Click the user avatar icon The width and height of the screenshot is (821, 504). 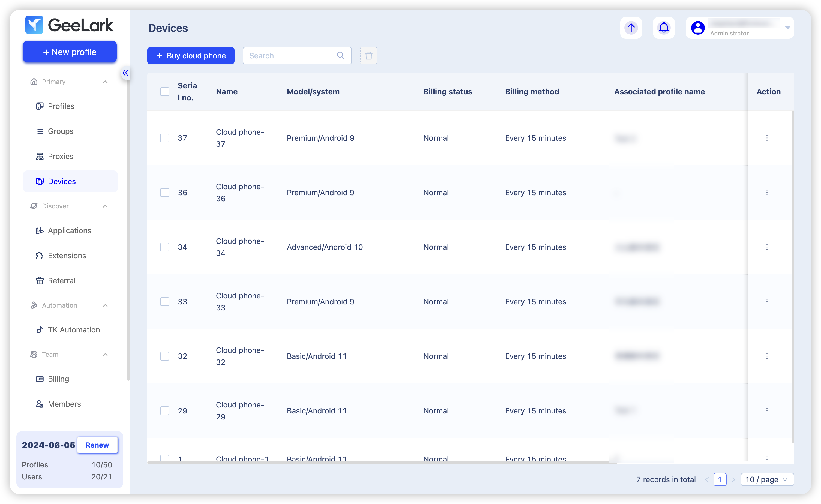697,28
